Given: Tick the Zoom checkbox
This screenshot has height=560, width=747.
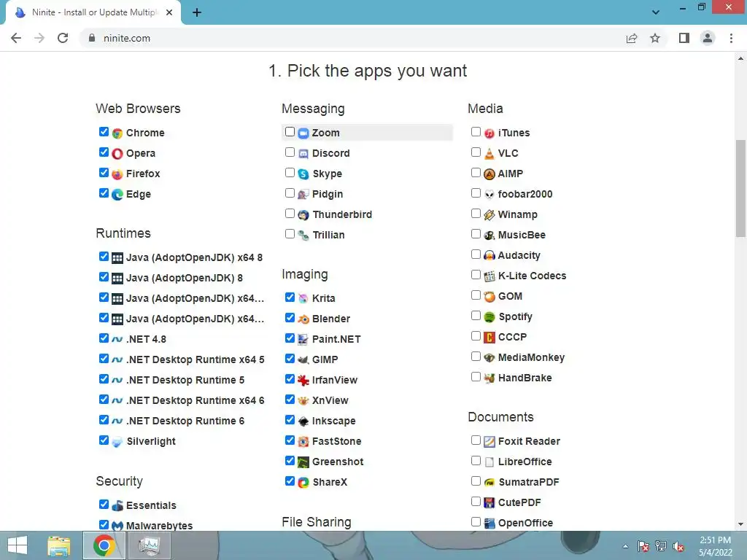Looking at the screenshot, I should [x=290, y=131].
